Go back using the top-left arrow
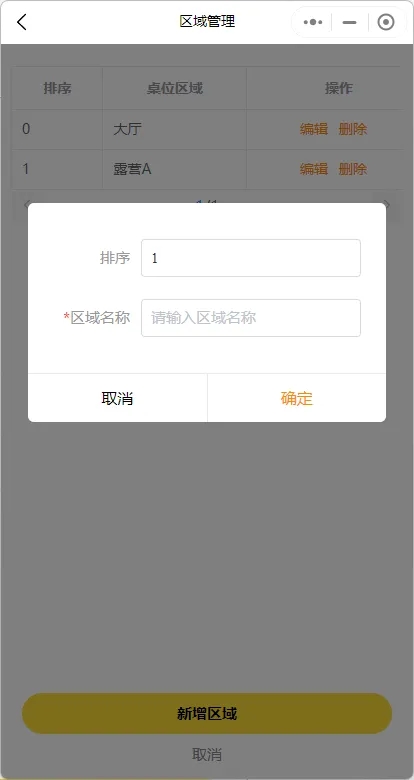The height and width of the screenshot is (780, 414). pos(21,22)
